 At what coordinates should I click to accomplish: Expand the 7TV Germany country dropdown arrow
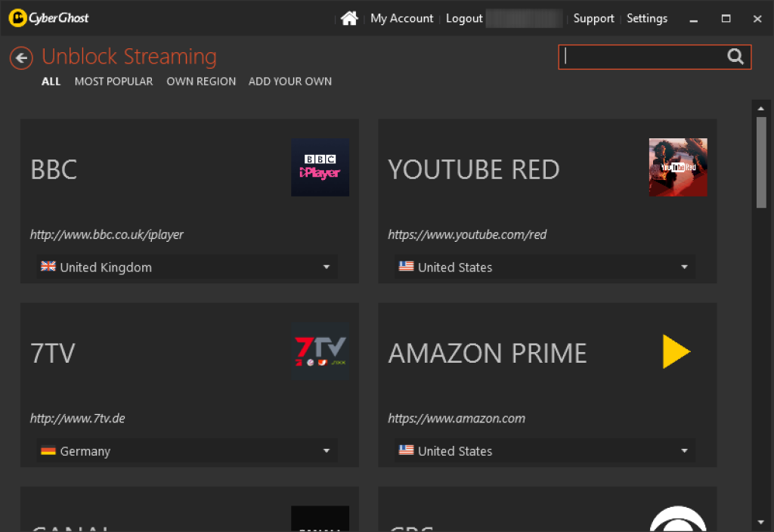[327, 450]
